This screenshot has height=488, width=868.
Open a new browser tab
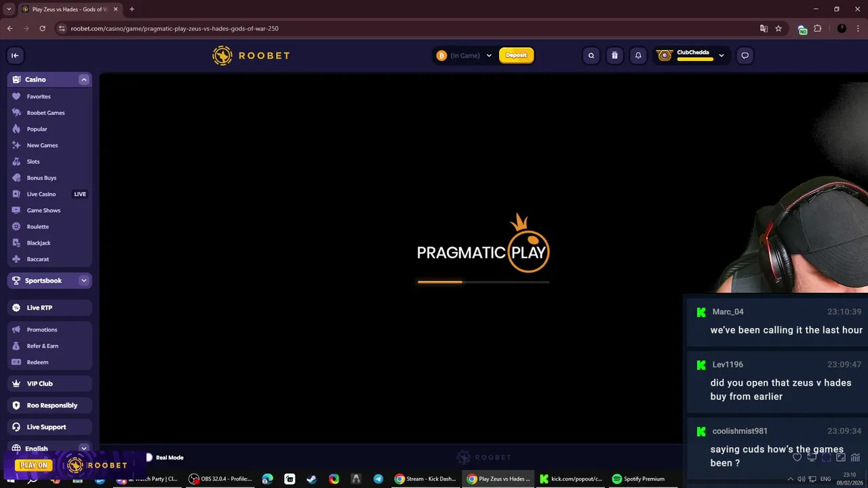pyautogui.click(x=132, y=9)
